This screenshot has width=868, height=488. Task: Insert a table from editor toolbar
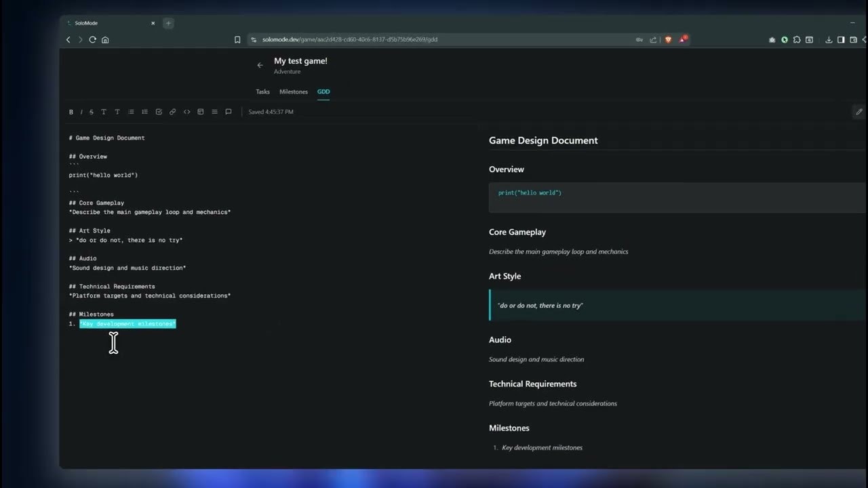click(x=201, y=112)
